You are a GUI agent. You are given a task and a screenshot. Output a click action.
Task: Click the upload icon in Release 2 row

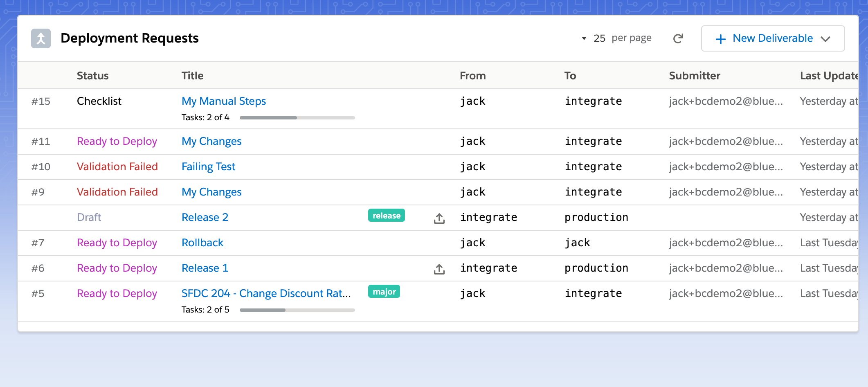[x=439, y=218]
